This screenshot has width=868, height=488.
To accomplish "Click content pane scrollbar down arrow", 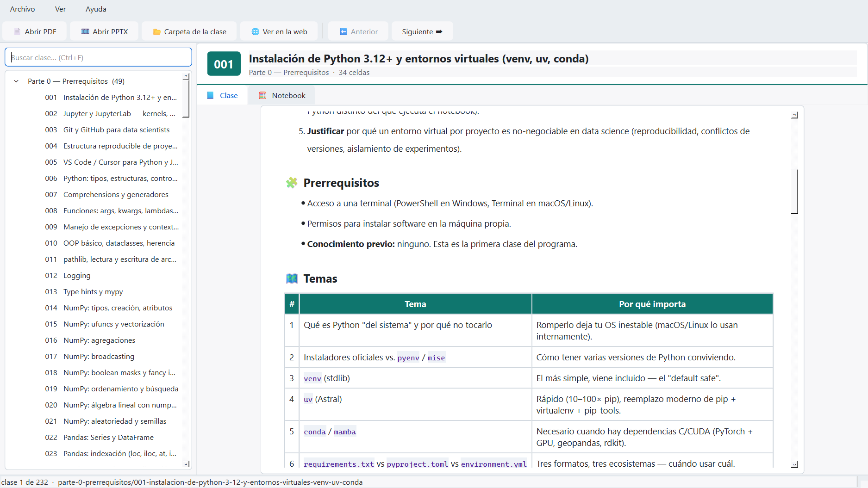I will click(794, 464).
